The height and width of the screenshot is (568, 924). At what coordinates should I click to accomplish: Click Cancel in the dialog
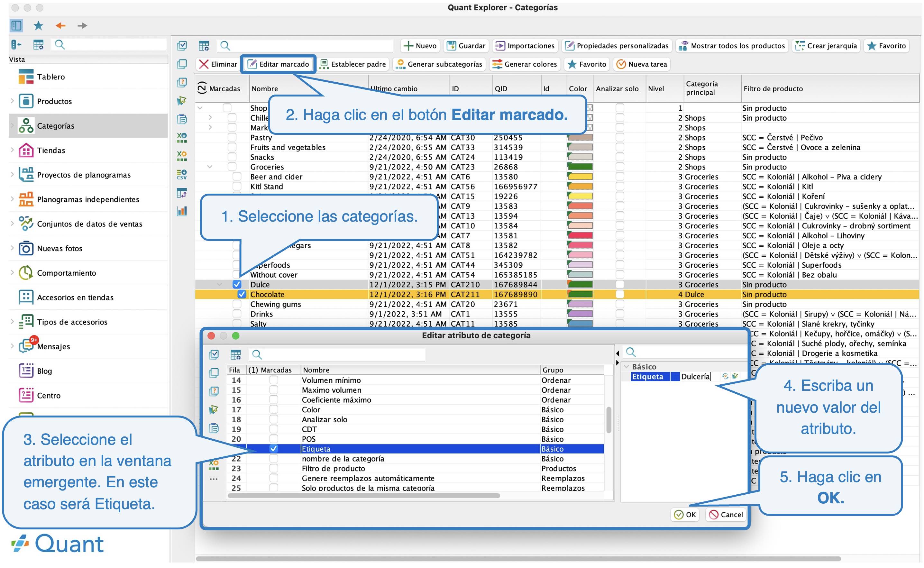pyautogui.click(x=726, y=515)
